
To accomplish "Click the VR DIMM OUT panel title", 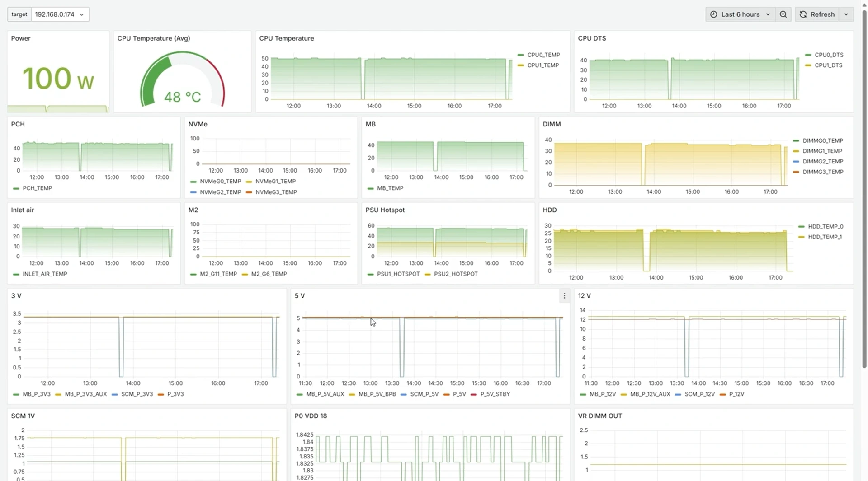I will (x=600, y=416).
